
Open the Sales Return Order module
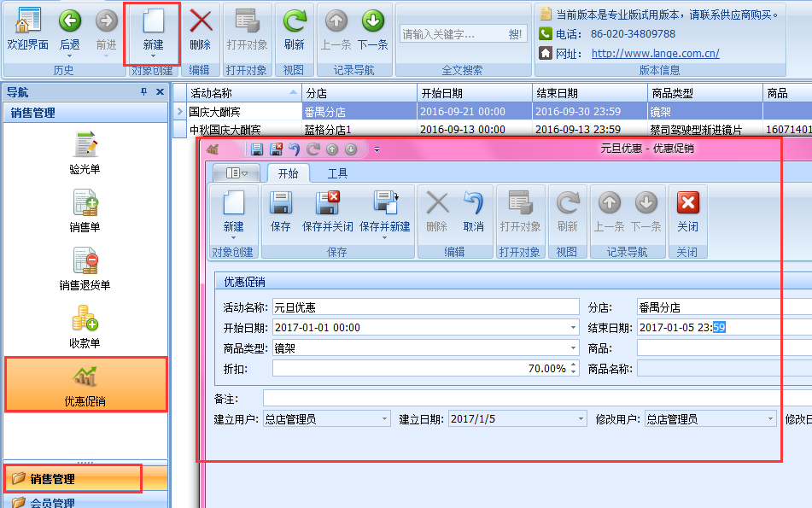pyautogui.click(x=85, y=268)
